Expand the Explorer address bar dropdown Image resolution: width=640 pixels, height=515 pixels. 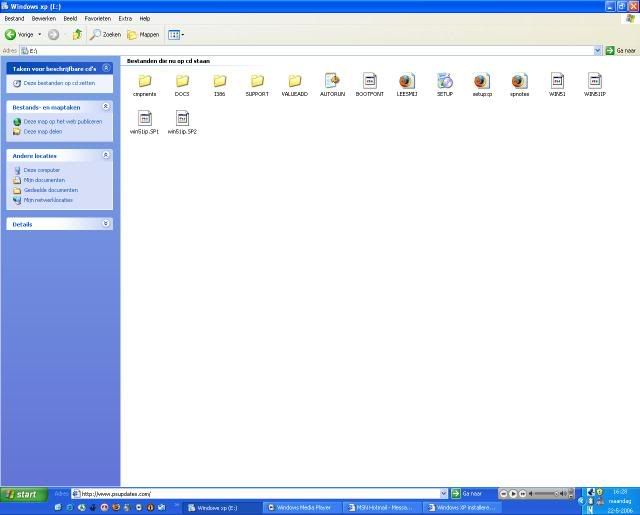coord(597,51)
